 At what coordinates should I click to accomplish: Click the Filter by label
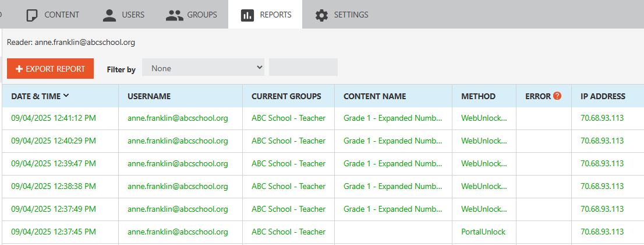(x=121, y=69)
